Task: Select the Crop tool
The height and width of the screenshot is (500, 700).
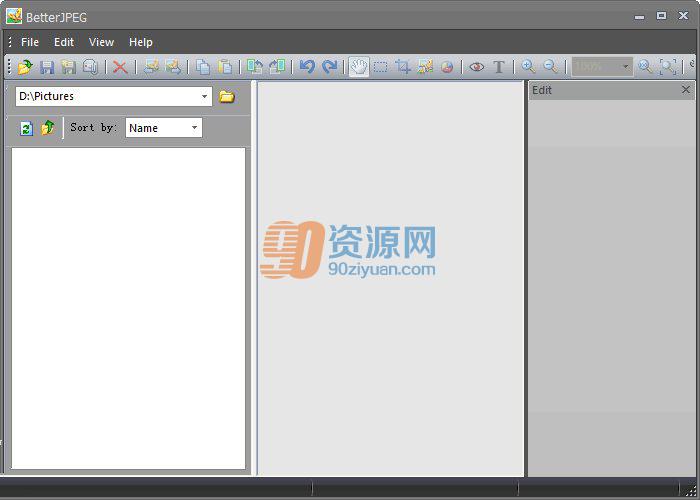Action: [403, 67]
